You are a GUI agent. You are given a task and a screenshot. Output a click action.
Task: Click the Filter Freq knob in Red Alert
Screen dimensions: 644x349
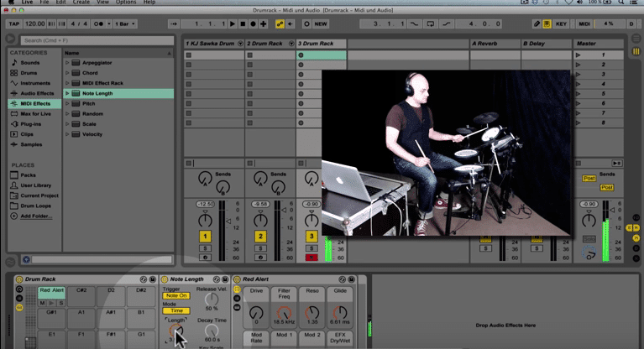pos(282,314)
